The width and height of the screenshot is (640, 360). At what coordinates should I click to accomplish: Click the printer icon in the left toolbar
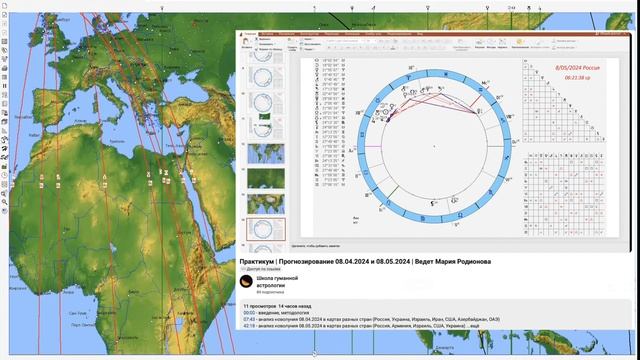[5, 68]
